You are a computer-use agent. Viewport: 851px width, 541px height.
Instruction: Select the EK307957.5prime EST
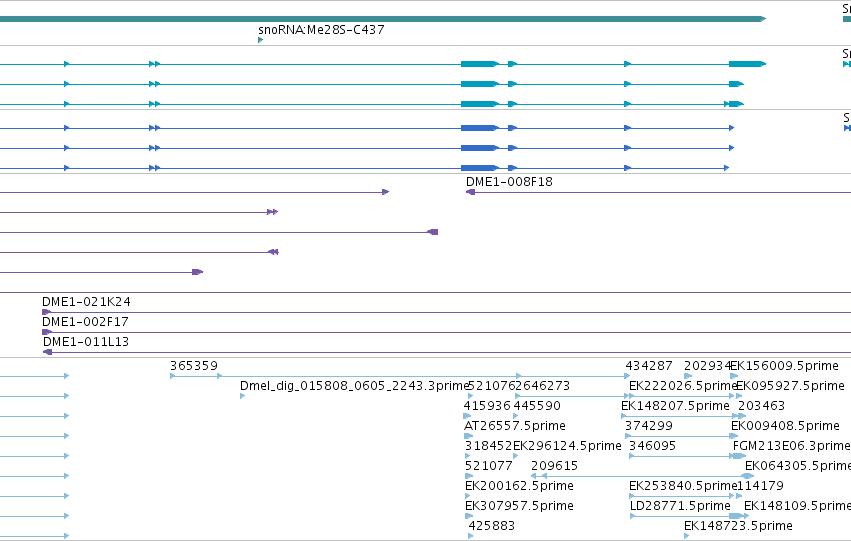519,506
